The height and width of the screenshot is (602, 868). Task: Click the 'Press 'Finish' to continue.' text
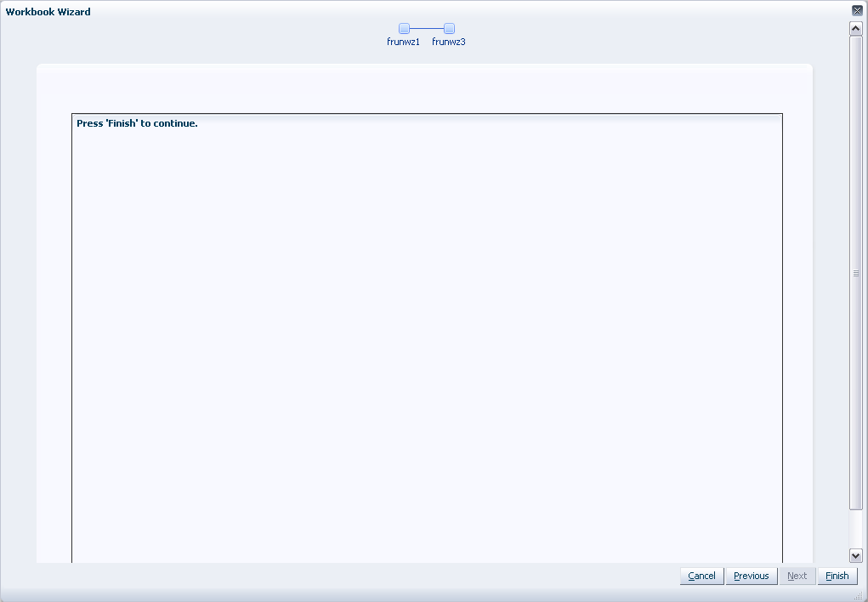click(x=137, y=123)
